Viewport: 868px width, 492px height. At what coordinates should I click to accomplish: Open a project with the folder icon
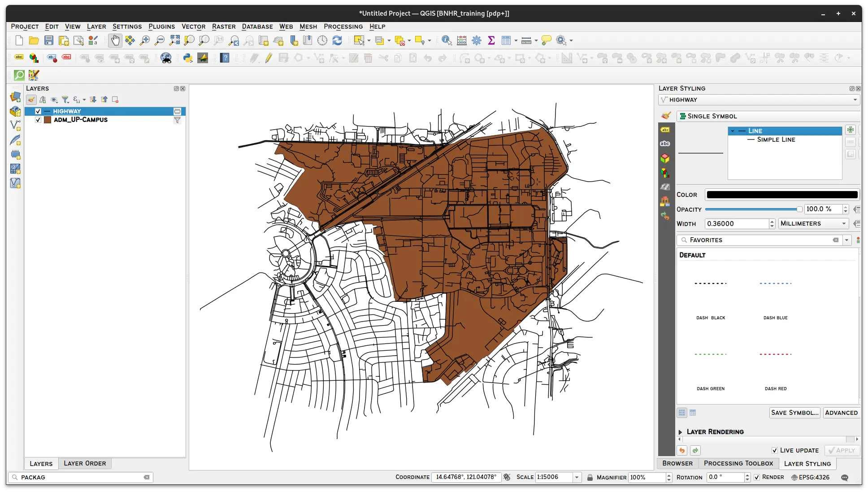point(34,41)
